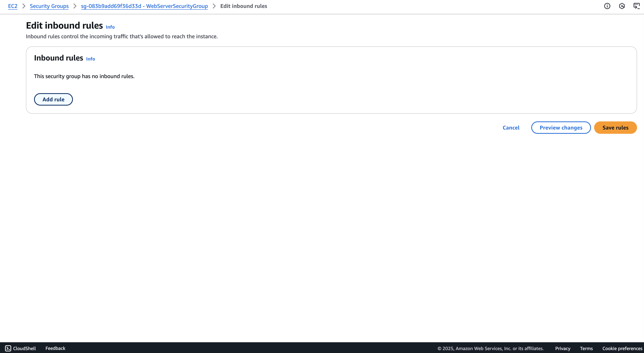Click the Amazon Web Services copyright text
644x353 pixels.
coord(490,349)
